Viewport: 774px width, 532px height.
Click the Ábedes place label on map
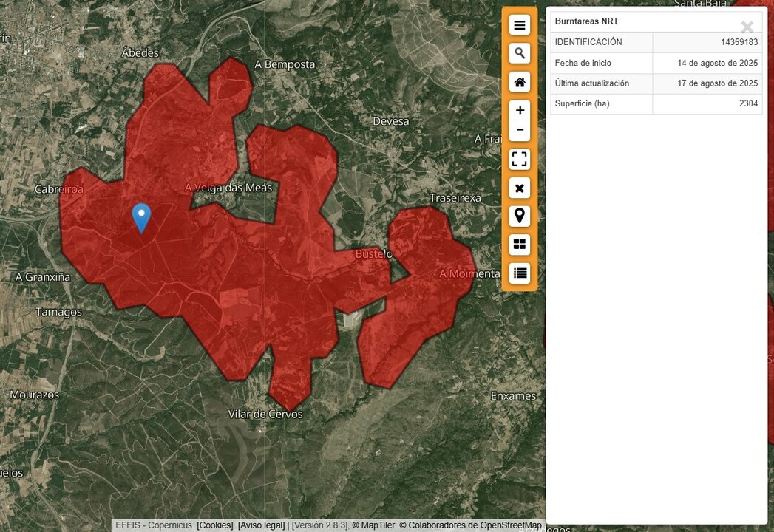(140, 52)
